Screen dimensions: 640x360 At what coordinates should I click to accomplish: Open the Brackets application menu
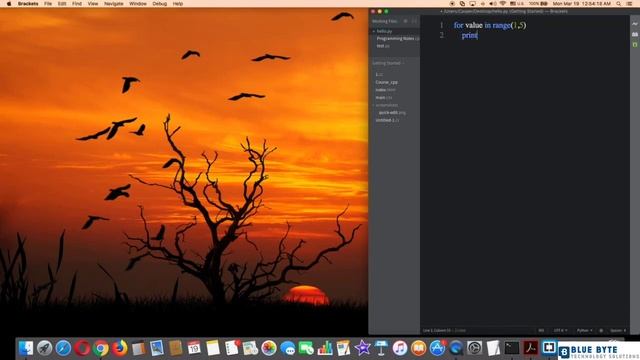[28, 4]
